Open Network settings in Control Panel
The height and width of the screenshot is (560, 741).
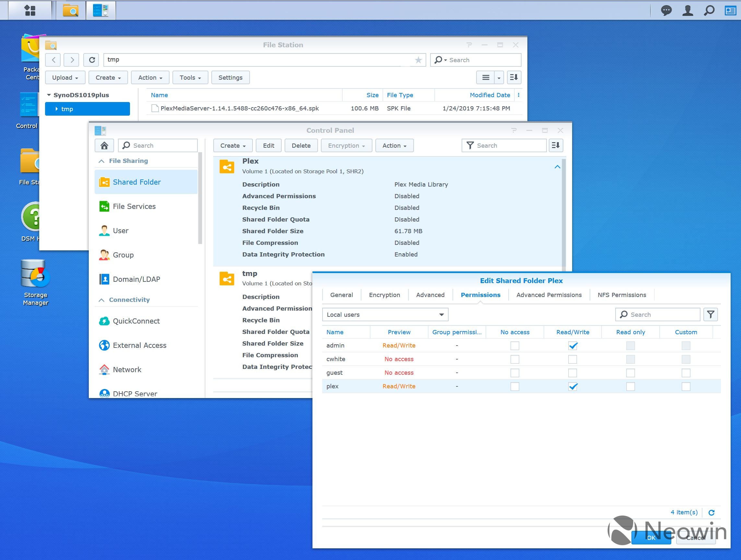tap(146, 370)
